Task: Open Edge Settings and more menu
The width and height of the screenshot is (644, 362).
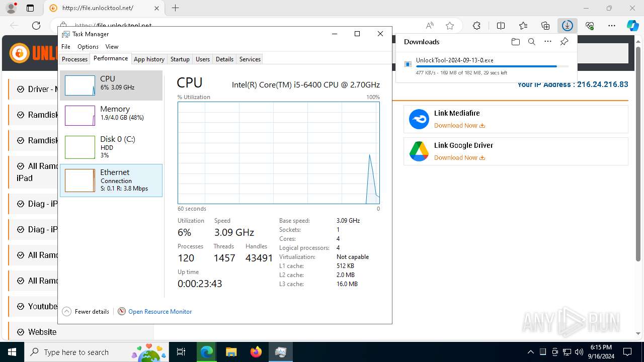Action: pos(612,26)
